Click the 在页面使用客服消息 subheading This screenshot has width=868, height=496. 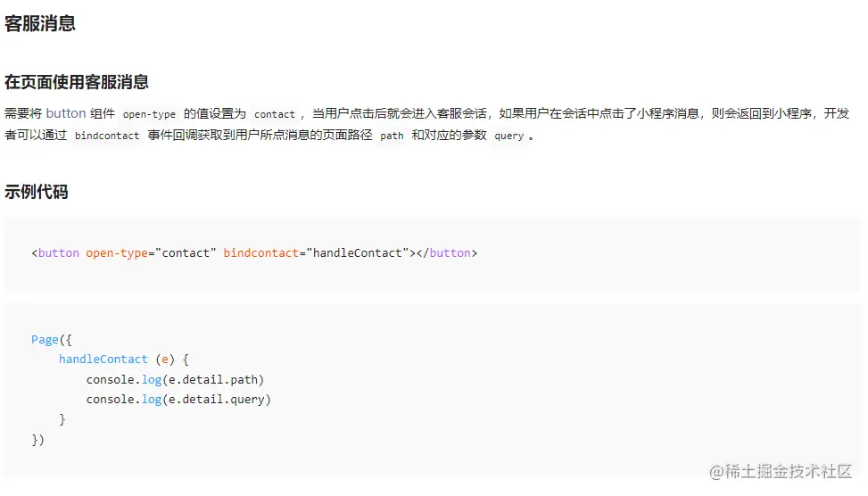(x=77, y=82)
